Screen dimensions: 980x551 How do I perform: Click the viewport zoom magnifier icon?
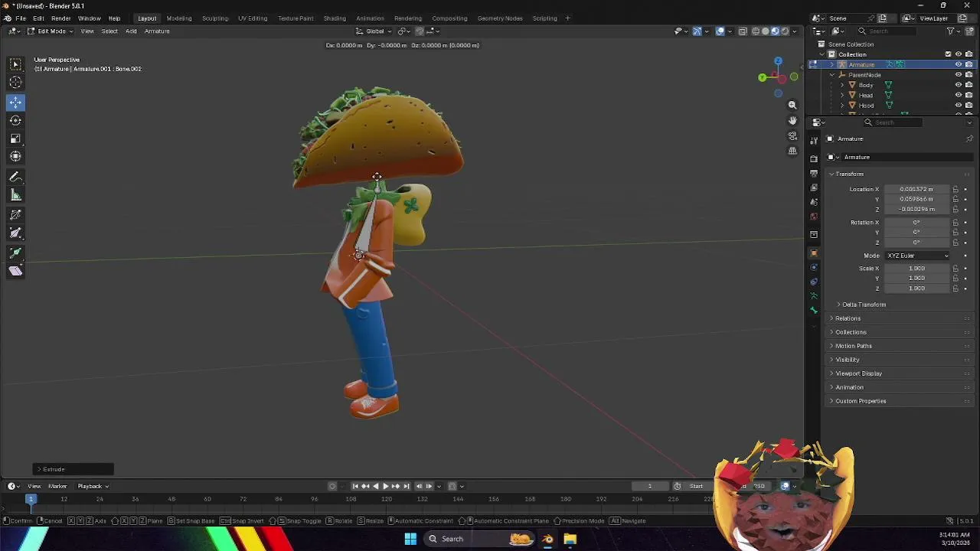(792, 105)
